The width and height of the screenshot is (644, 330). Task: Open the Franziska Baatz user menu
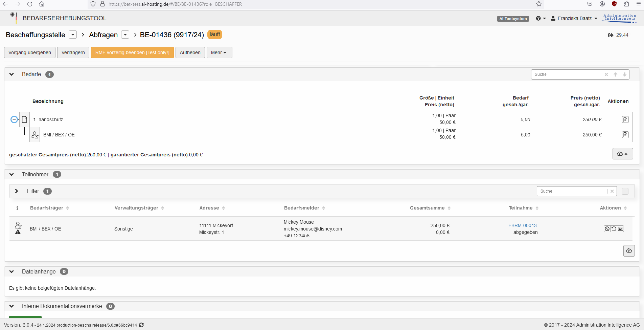point(574,18)
